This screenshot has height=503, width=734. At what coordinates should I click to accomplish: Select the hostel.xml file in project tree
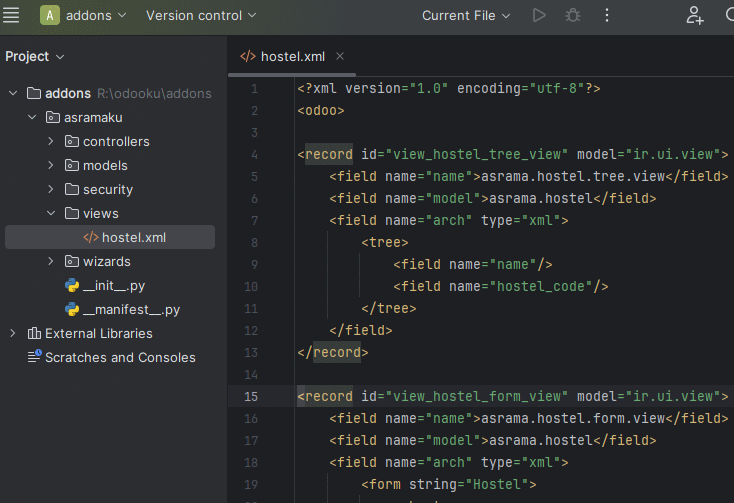(110, 237)
